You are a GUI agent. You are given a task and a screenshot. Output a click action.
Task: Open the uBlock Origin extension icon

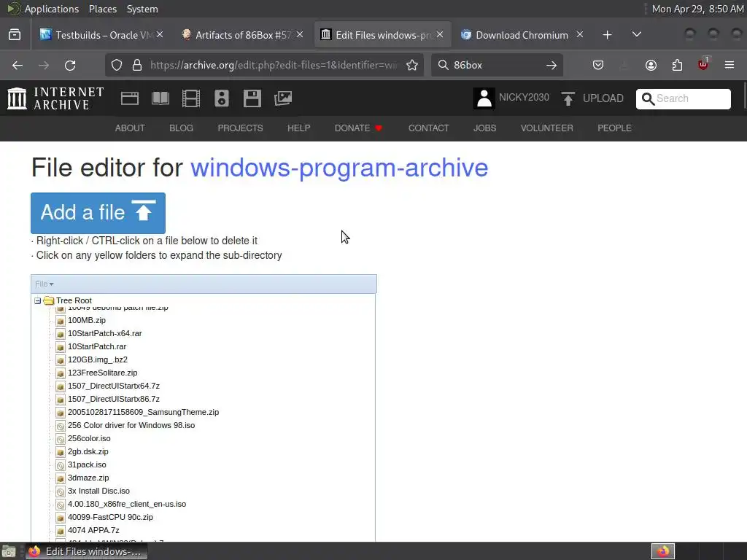click(x=703, y=65)
